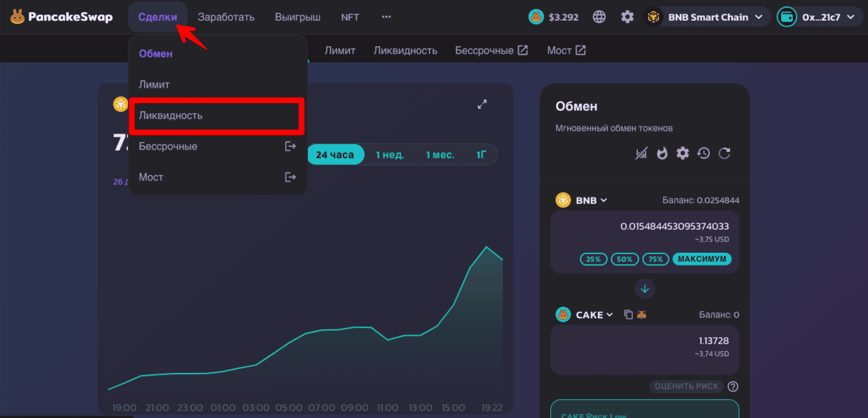
Task: Open the Сделки menu
Action: [157, 17]
